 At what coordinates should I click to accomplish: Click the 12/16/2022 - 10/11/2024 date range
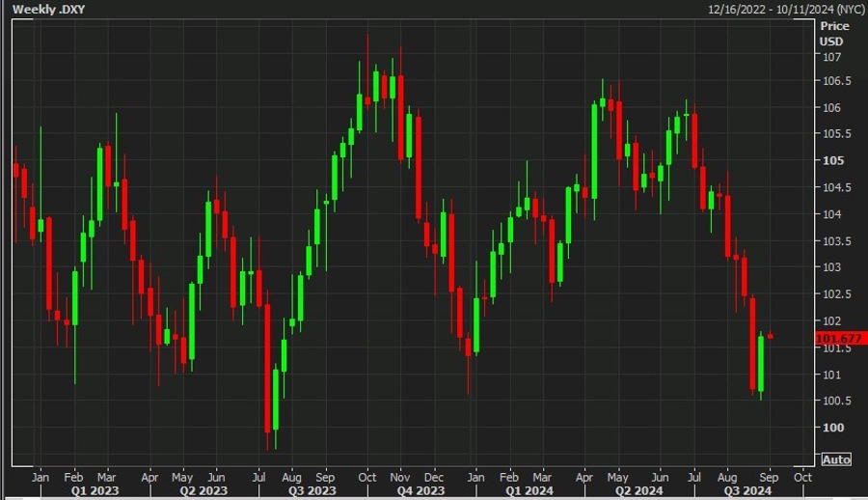[x=786, y=10]
